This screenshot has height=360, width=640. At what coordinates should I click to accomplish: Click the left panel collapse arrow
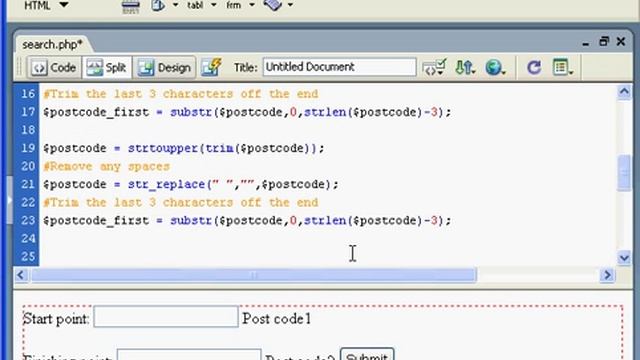click(9, 200)
